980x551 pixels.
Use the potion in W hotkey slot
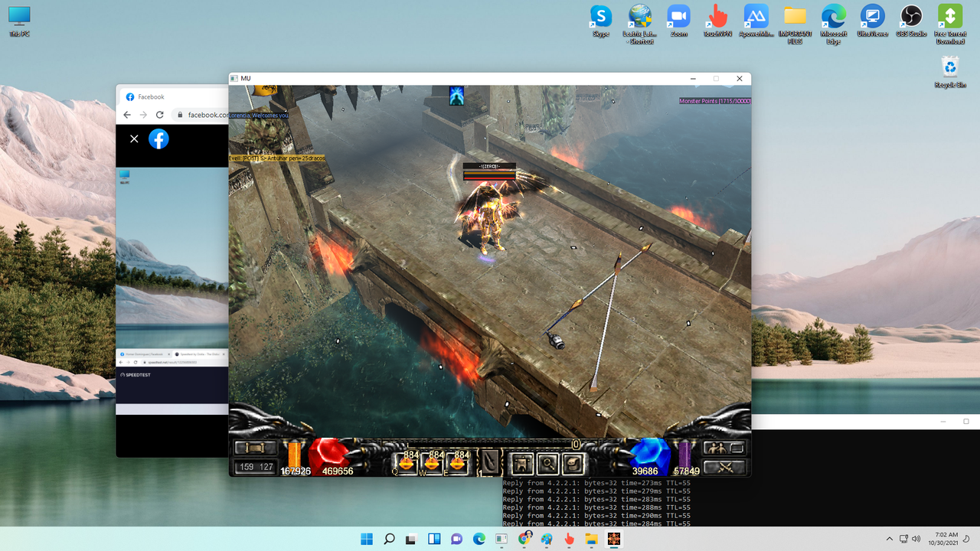[x=432, y=462]
